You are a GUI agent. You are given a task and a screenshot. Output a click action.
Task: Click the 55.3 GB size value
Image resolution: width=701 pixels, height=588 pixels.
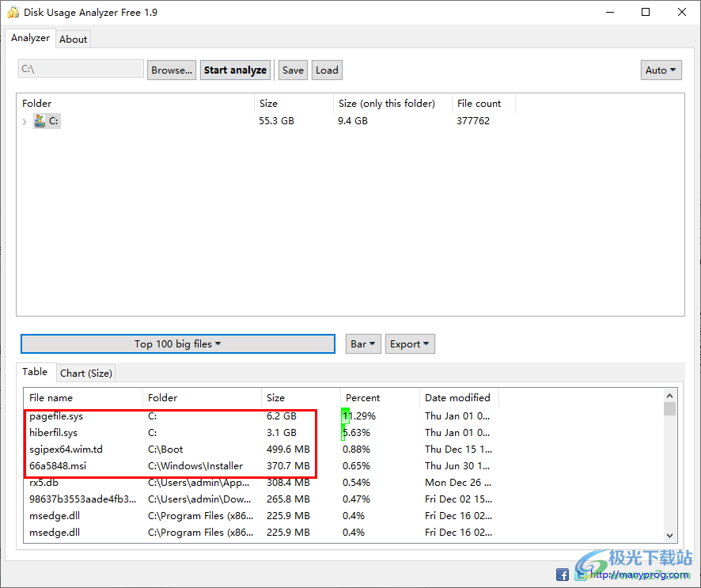coord(276,121)
